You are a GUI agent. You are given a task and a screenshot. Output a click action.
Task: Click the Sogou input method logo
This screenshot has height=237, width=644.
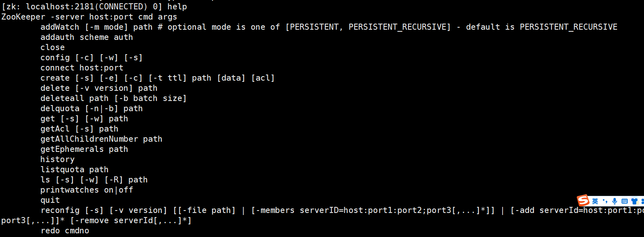click(583, 200)
